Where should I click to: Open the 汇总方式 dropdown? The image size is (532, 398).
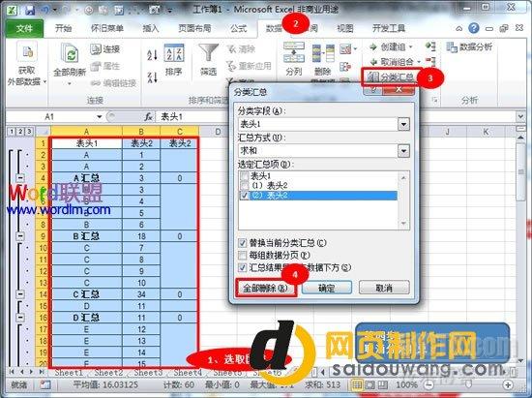(x=403, y=151)
